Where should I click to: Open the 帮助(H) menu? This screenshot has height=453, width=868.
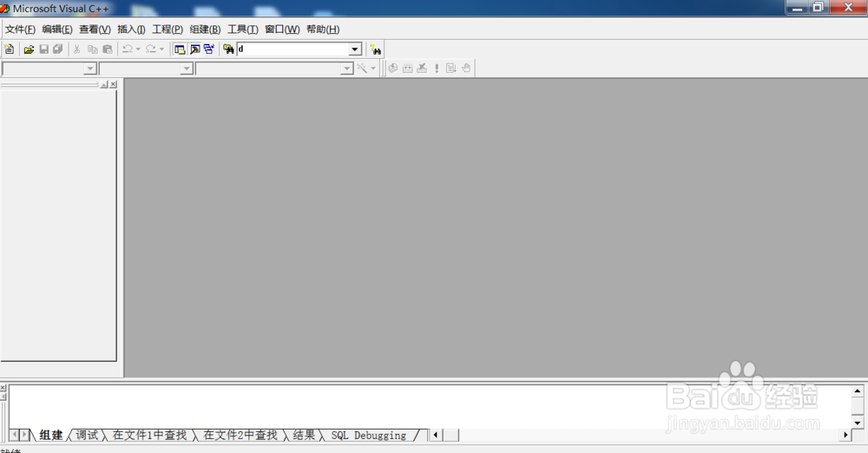click(323, 30)
